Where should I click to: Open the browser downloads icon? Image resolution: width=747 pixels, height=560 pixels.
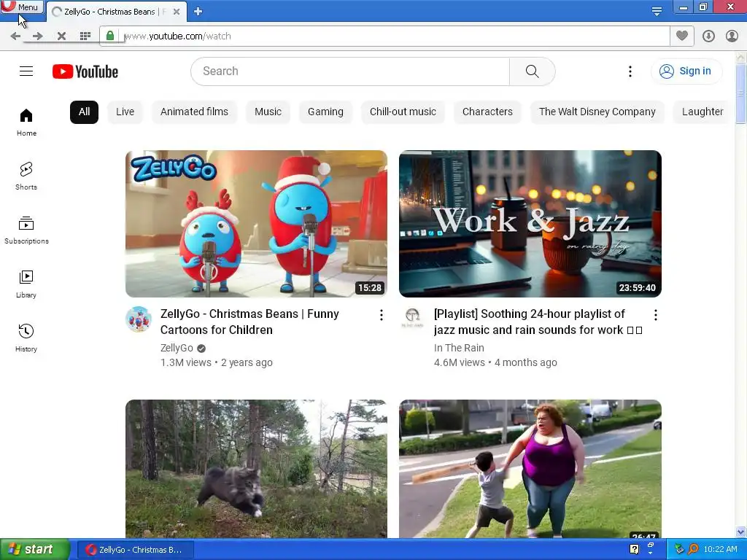(x=708, y=36)
